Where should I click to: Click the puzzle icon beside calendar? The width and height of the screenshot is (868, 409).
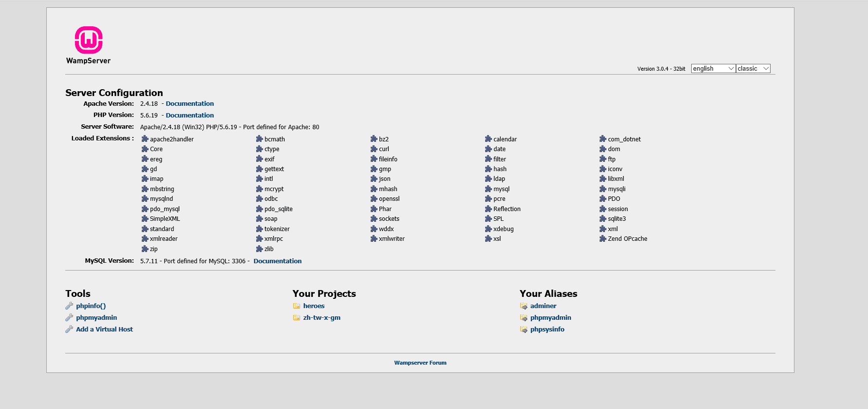click(x=488, y=139)
